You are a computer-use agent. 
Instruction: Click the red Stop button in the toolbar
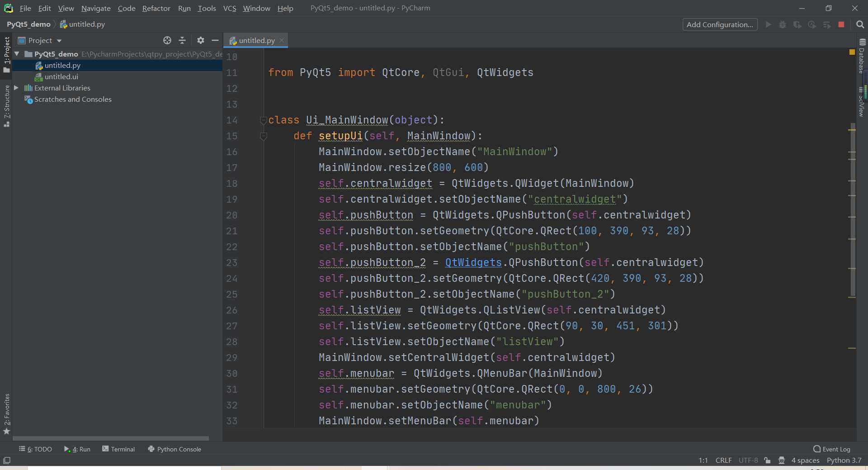click(841, 24)
